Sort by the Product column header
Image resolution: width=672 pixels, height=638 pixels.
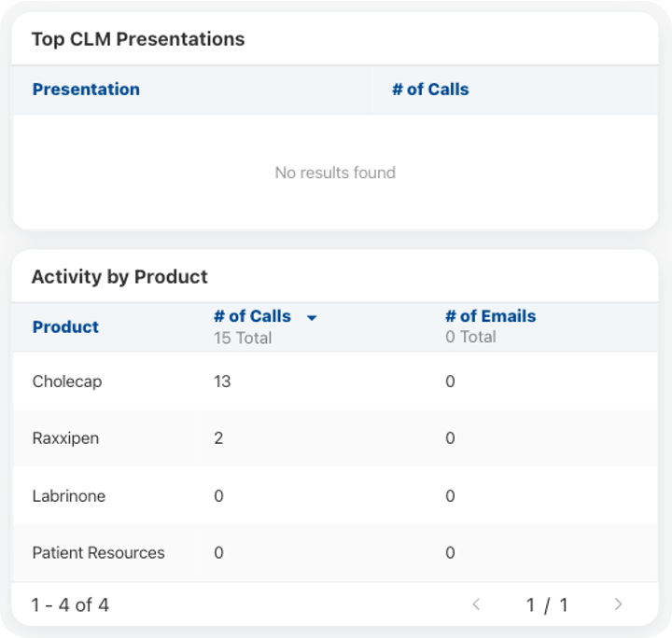click(x=65, y=327)
